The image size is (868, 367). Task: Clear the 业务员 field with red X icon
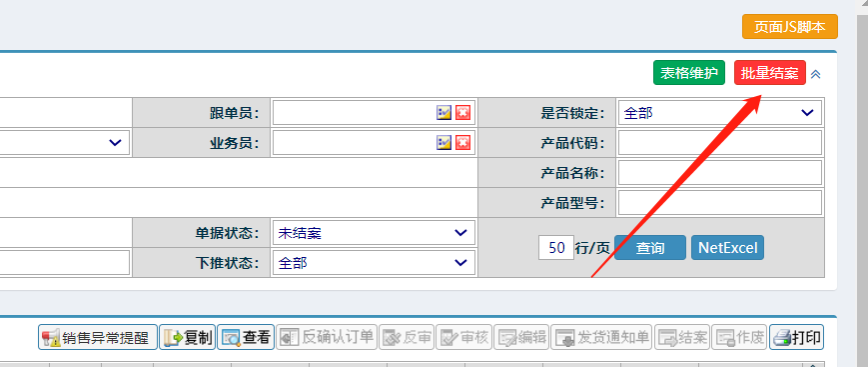462,143
